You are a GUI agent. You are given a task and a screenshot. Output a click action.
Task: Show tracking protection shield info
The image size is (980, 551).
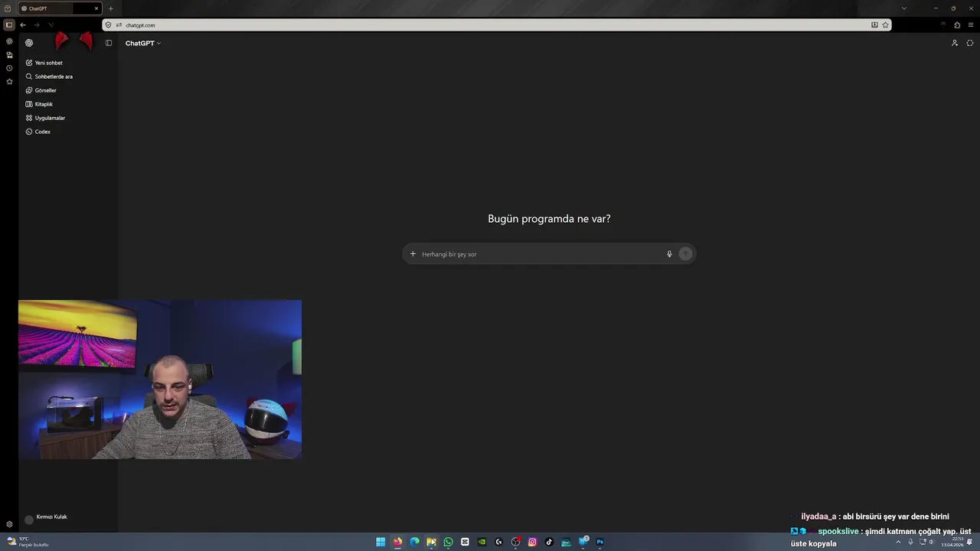108,25
